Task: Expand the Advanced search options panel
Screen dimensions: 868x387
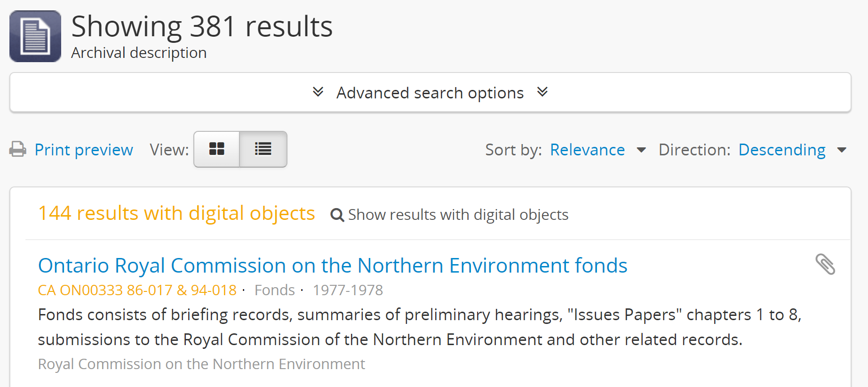Action: (x=430, y=93)
